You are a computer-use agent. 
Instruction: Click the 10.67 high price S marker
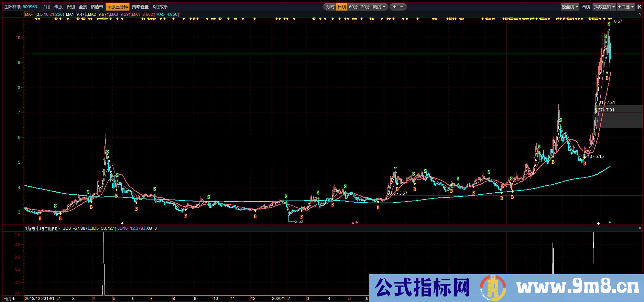click(609, 24)
